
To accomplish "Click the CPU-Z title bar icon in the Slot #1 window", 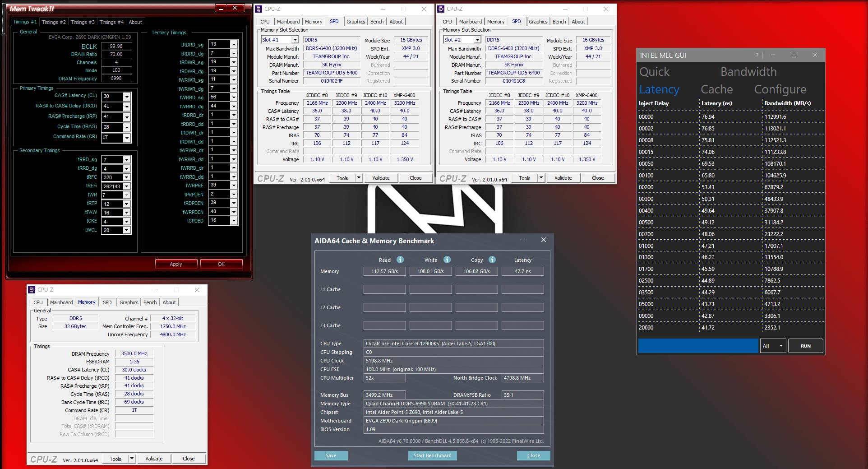I will (x=259, y=9).
